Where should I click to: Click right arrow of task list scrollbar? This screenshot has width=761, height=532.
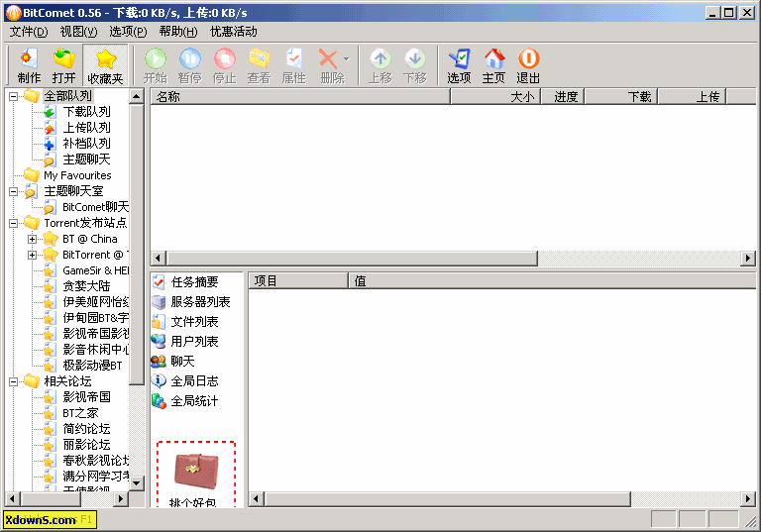click(x=748, y=259)
